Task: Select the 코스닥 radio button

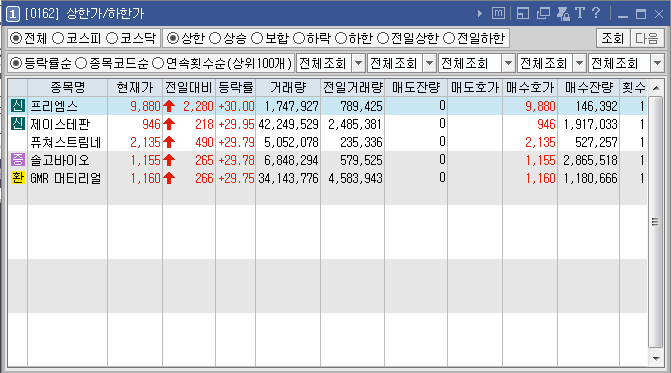Action: pos(112,38)
